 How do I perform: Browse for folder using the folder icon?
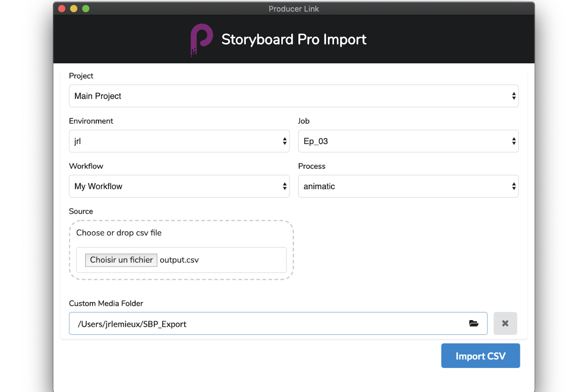474,323
